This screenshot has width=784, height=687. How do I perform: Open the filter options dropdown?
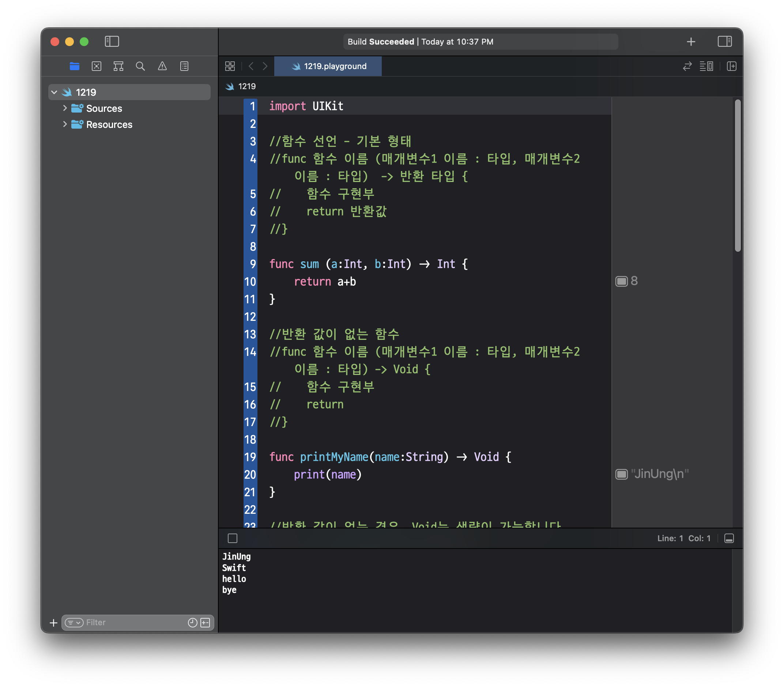pyautogui.click(x=74, y=623)
